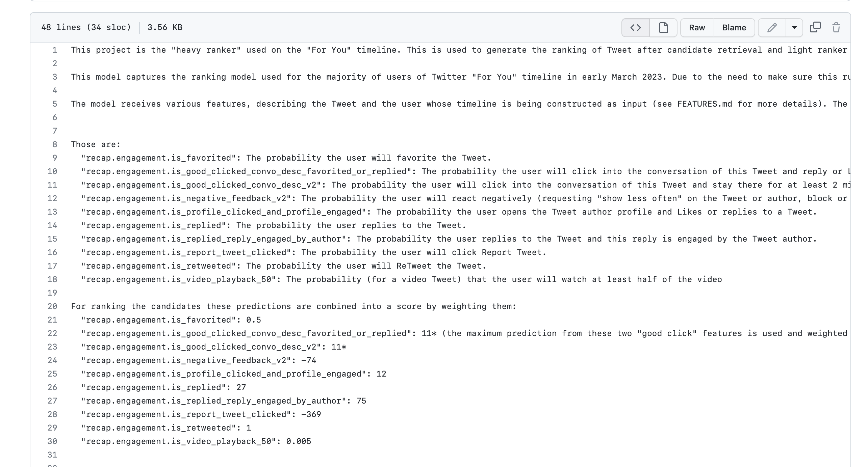Select line number 8

55,144
